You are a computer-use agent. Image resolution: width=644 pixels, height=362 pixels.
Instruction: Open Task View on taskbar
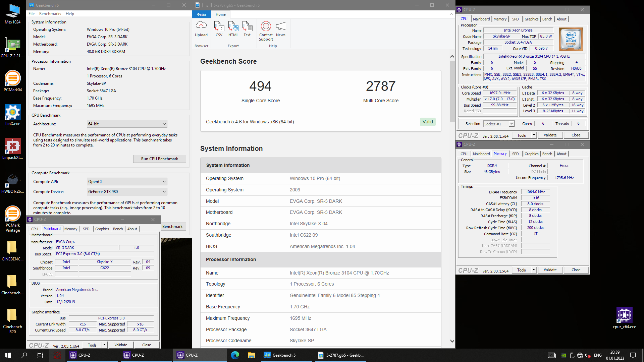click(x=40, y=355)
